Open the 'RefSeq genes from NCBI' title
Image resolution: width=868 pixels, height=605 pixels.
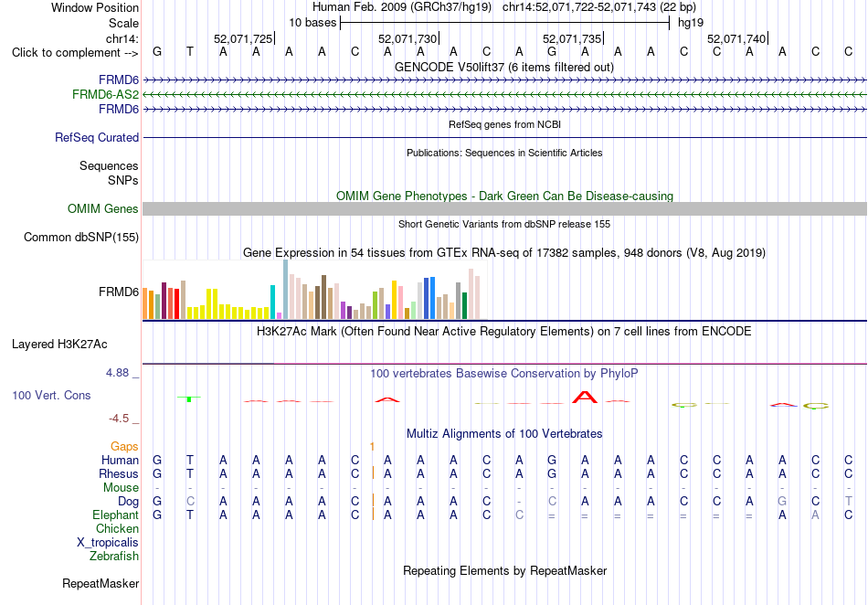(x=504, y=124)
